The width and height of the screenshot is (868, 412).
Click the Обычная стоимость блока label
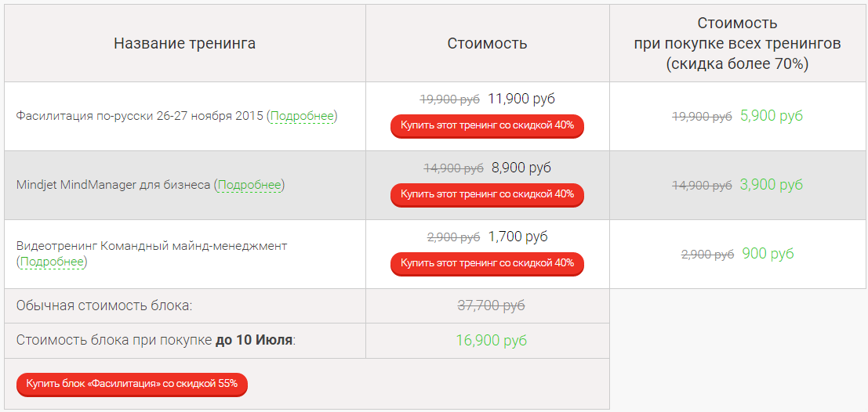104,305
